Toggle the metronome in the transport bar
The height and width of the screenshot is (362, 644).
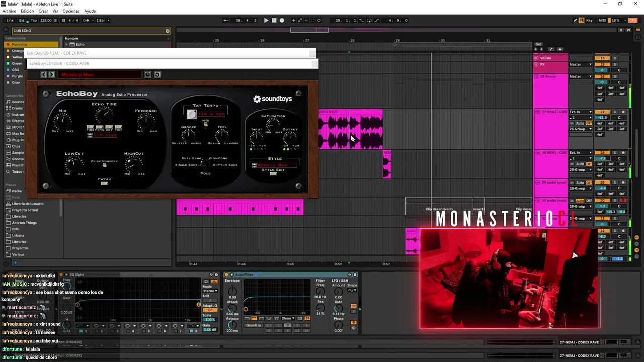pos(87,20)
